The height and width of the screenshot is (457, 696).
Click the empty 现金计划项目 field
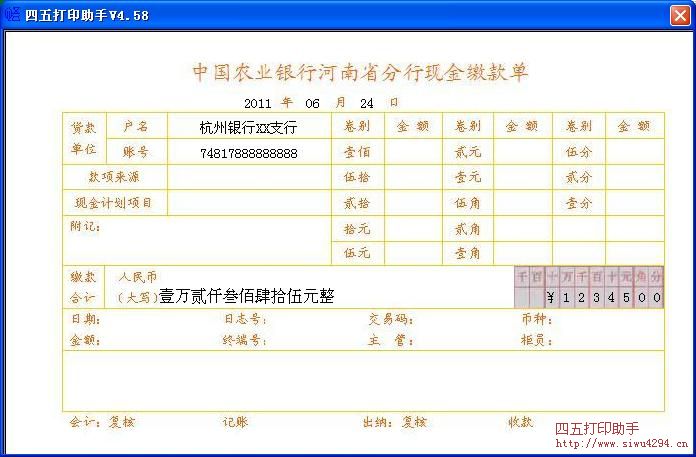248,203
